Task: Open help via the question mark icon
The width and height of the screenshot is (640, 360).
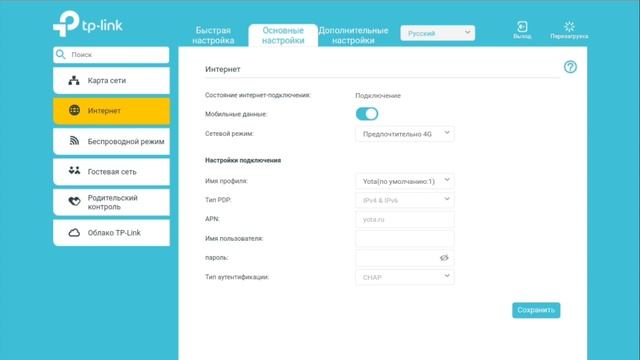Action: point(570,67)
